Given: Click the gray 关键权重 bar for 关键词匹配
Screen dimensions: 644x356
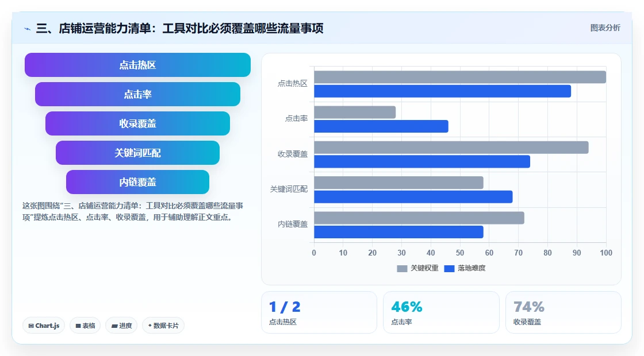Looking at the screenshot, I should click(x=399, y=183).
